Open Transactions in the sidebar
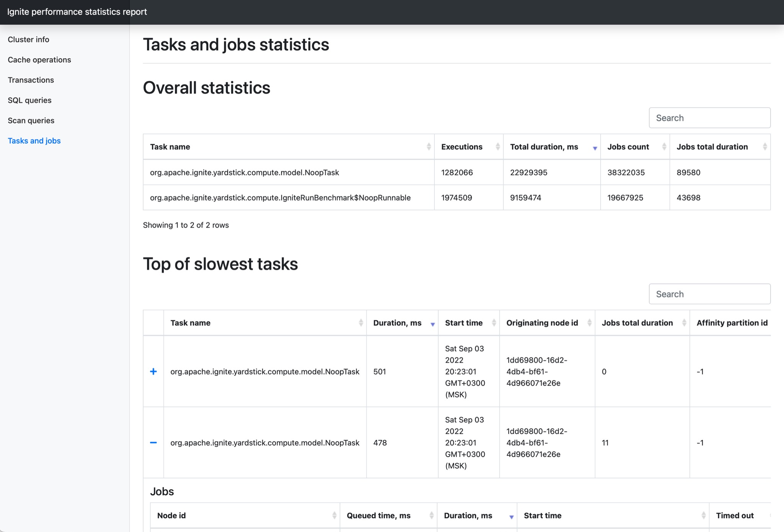This screenshot has height=532, width=784. [x=31, y=80]
